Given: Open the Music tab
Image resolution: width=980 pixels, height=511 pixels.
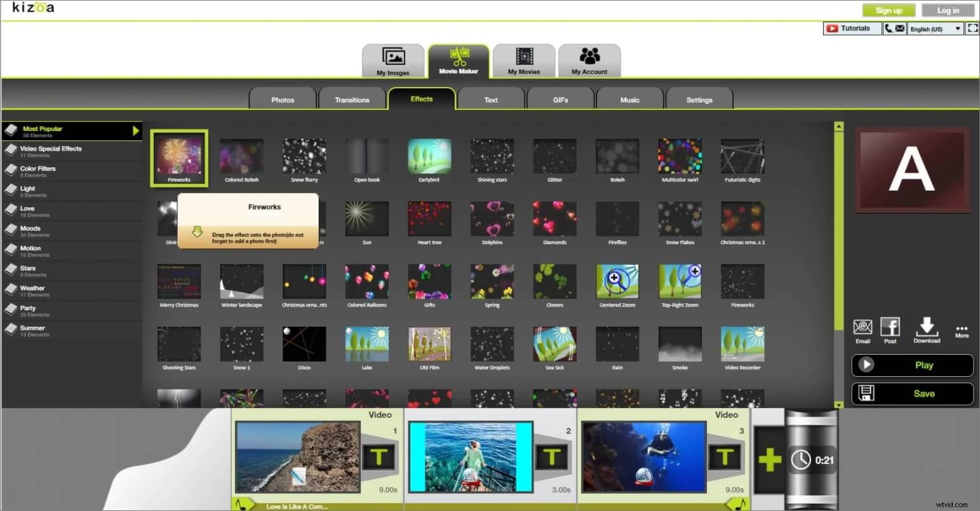Looking at the screenshot, I should point(629,99).
